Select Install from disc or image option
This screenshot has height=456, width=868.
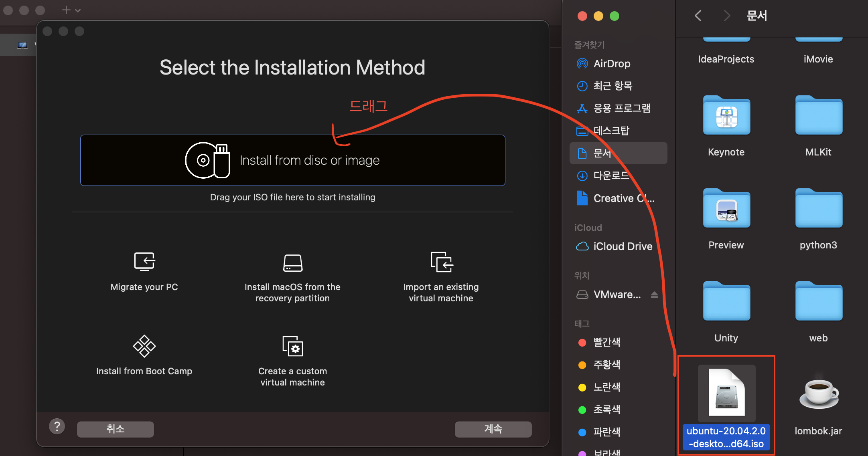[292, 160]
